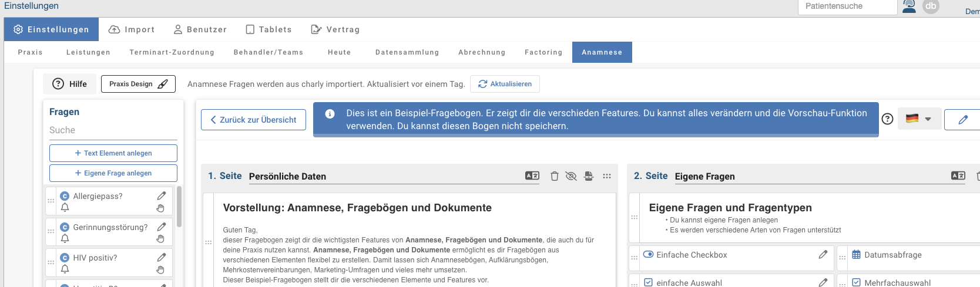Click drag handle of HIV positiv? row

(51, 262)
